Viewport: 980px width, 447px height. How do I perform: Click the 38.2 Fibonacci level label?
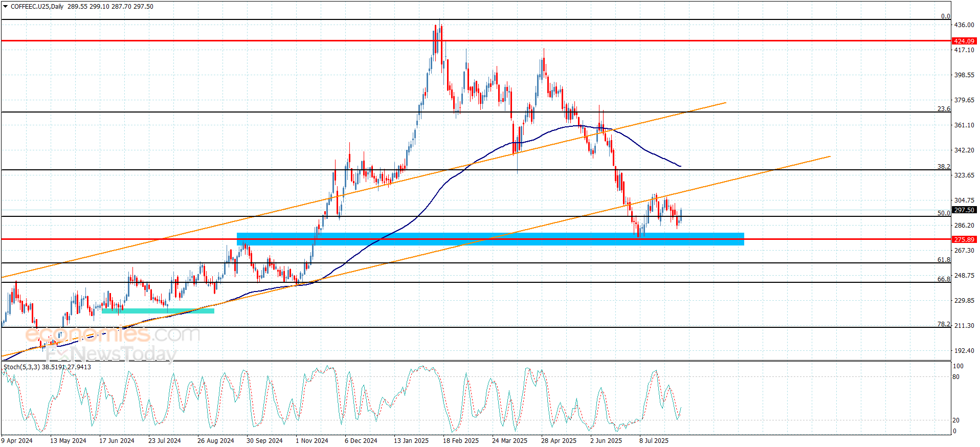point(944,166)
